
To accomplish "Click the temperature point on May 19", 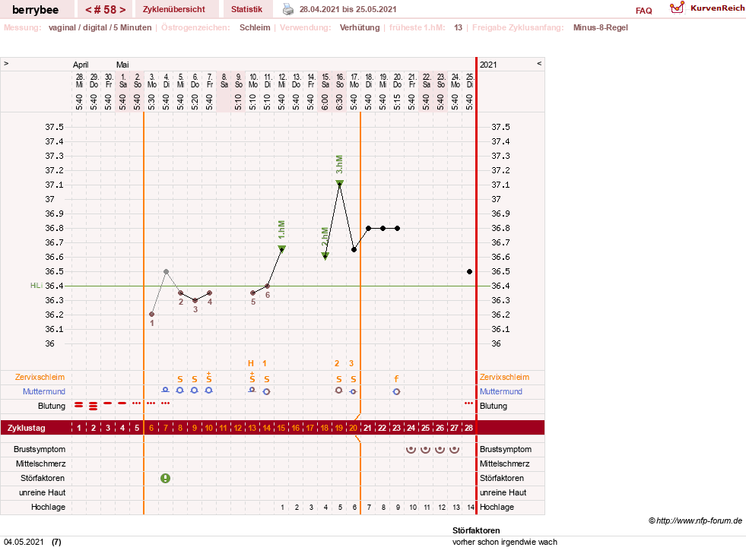I will click(x=383, y=228).
